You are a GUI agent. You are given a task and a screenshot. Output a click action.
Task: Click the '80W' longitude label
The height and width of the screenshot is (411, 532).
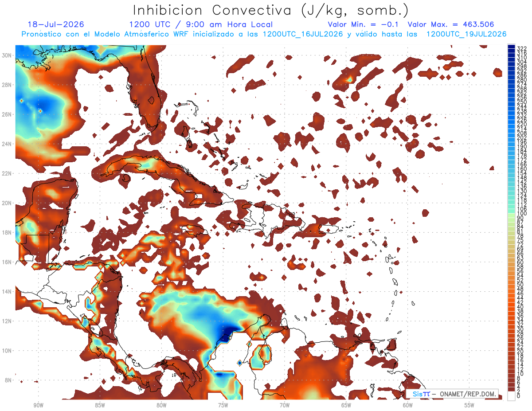161,406
